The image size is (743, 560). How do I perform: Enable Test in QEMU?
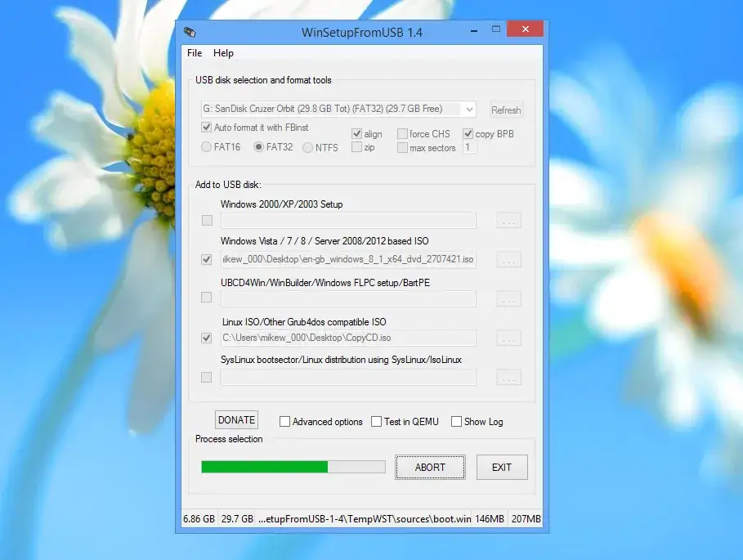[376, 422]
